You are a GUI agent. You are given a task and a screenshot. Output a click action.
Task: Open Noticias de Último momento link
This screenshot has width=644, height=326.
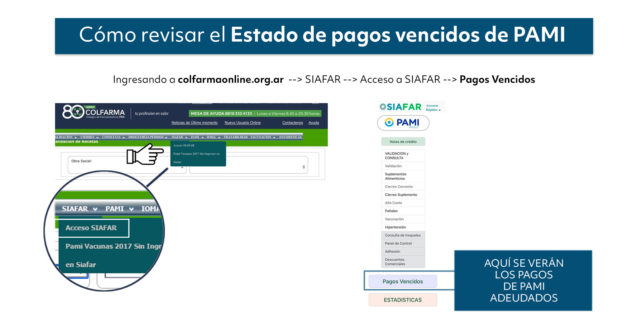click(194, 123)
